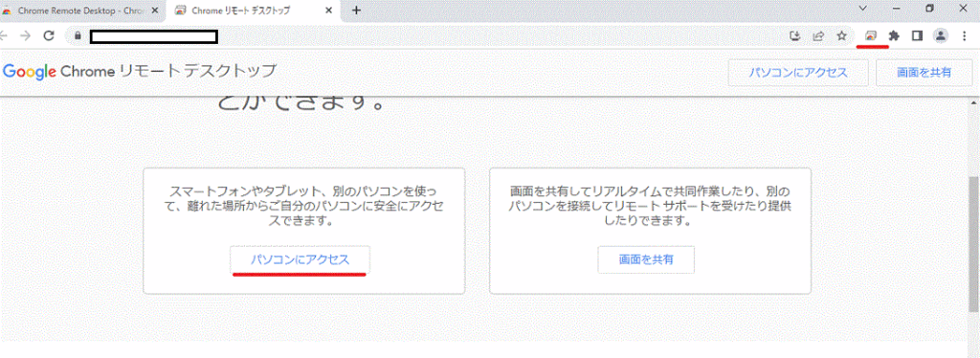
Task: Reload the page
Action: point(50,35)
